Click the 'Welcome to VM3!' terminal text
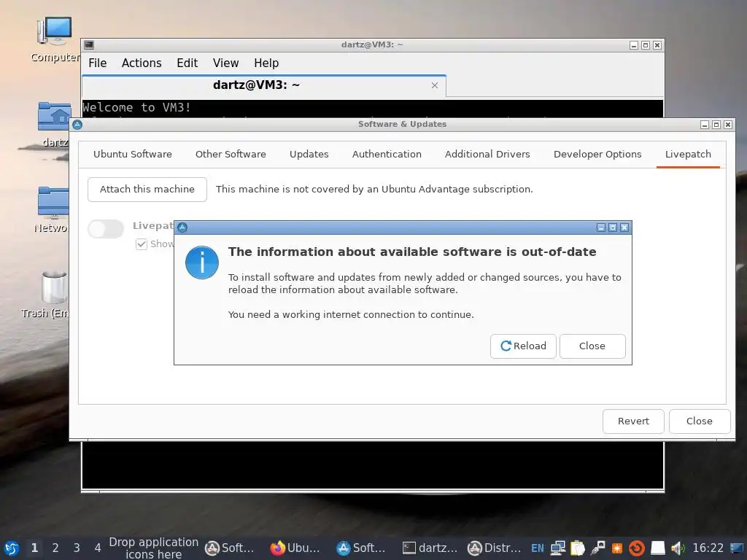Screen dimensions: 747x560 [x=136, y=108]
